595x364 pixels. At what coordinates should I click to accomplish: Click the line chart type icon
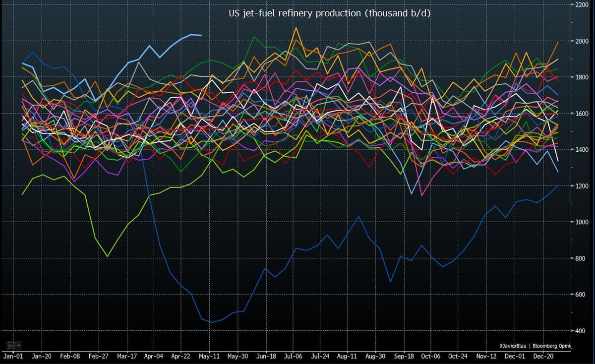10,345
